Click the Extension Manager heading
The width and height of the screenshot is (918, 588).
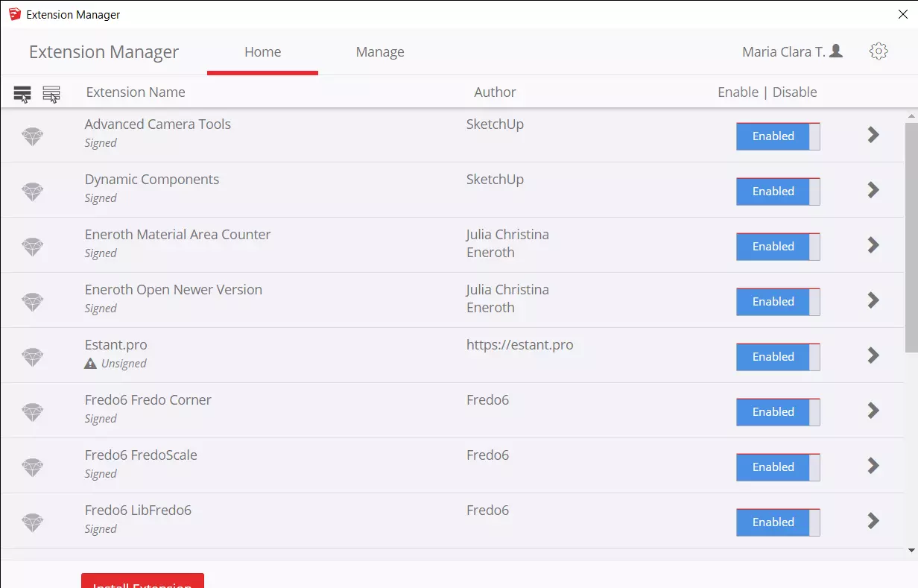[104, 52]
